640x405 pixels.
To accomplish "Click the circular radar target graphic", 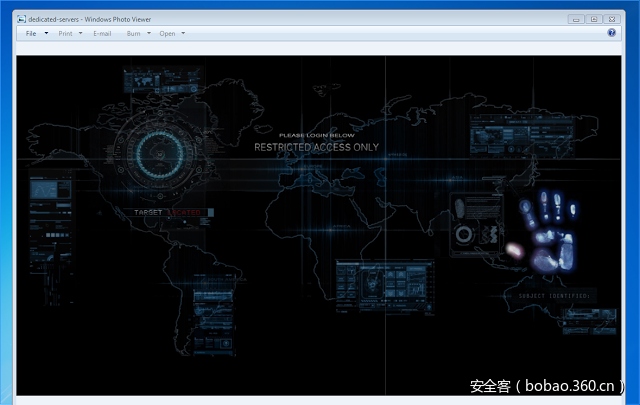I will click(x=157, y=153).
